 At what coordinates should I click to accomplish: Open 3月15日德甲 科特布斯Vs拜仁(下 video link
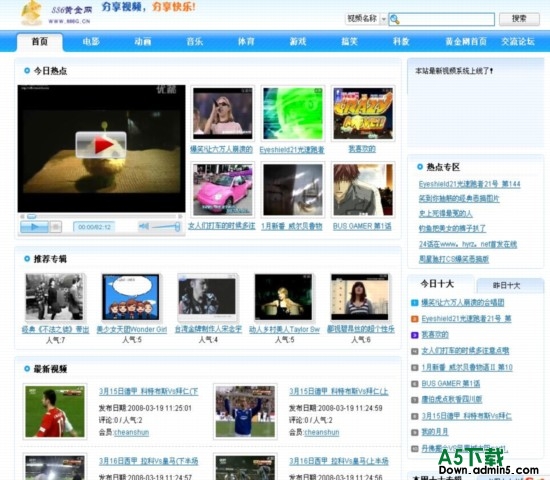pyautogui.click(x=148, y=392)
